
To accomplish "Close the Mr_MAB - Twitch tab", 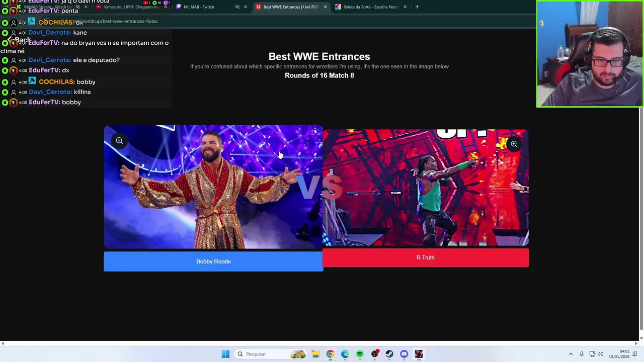I will [x=246, y=7].
